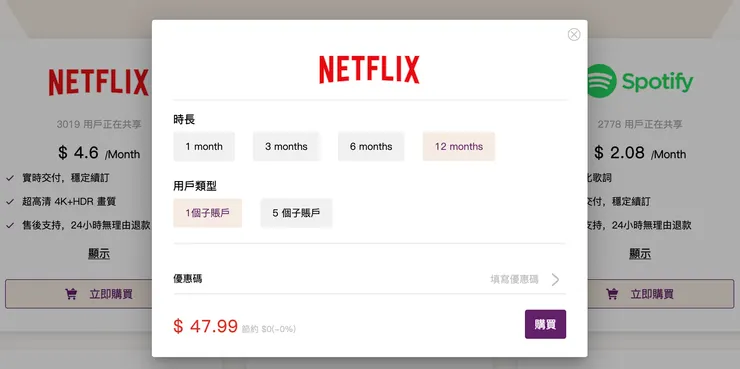Select the 3 months duration option
Screen dimensions: 740x369
[286, 147]
